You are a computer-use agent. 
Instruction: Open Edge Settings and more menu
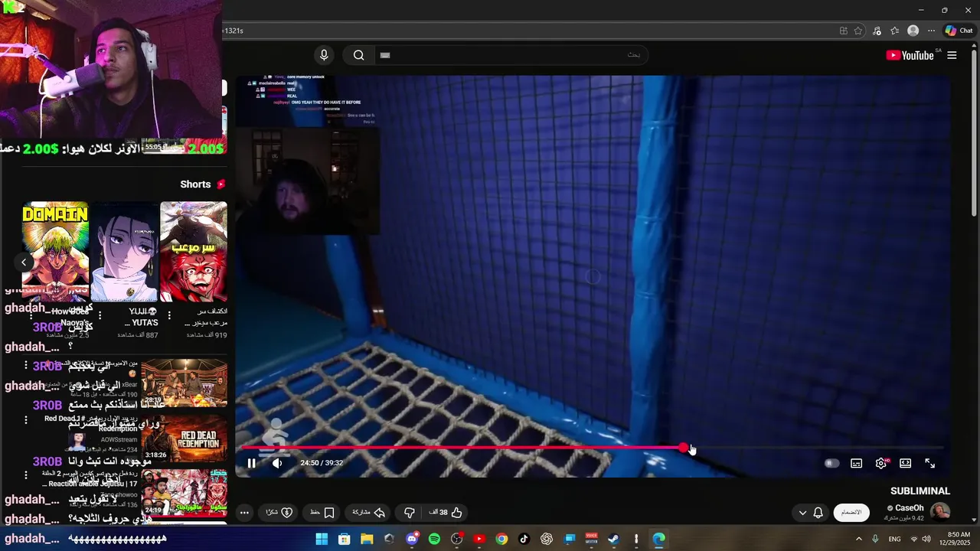click(x=931, y=31)
